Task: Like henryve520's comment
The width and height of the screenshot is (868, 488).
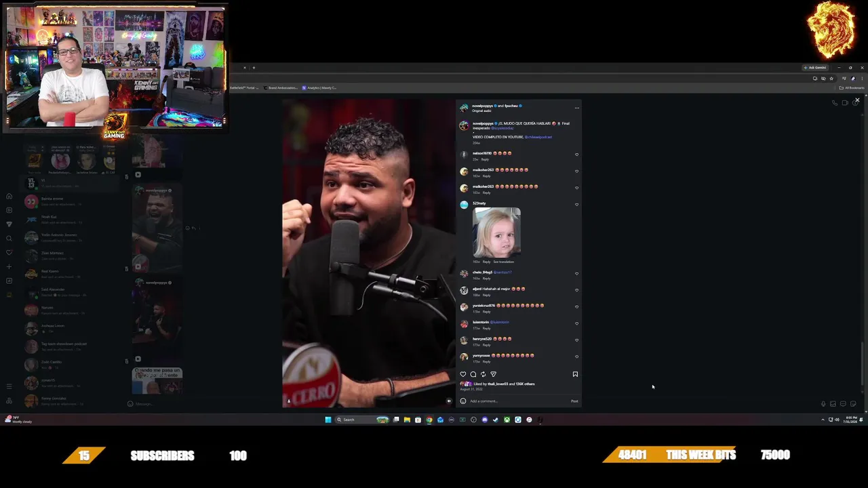Action: 576,340
